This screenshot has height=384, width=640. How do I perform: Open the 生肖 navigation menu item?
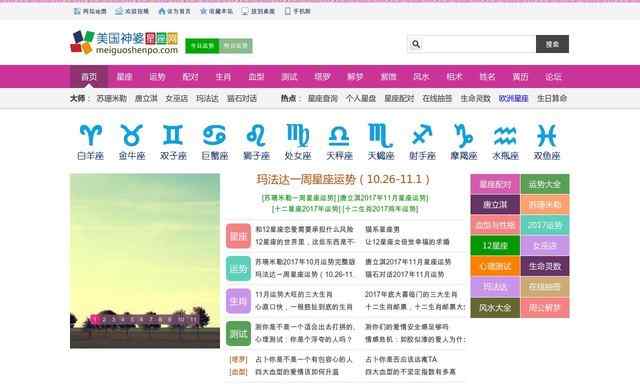(223, 77)
